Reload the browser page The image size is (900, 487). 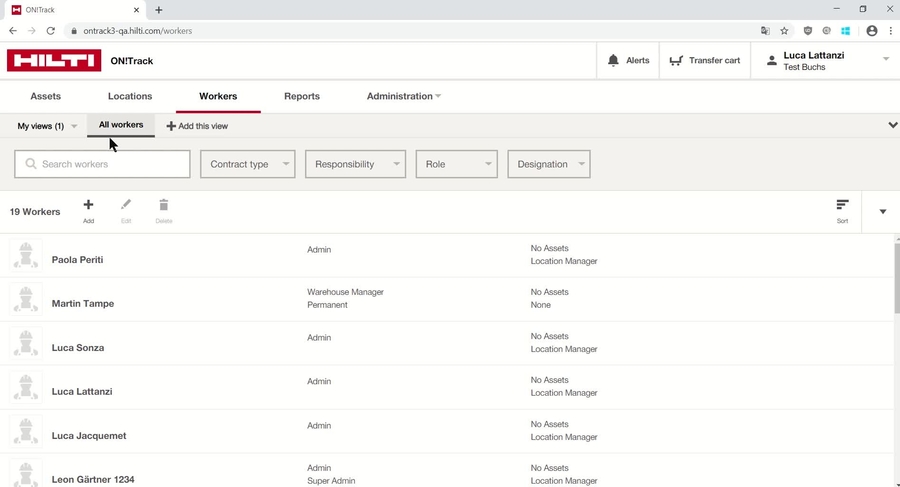pyautogui.click(x=51, y=31)
